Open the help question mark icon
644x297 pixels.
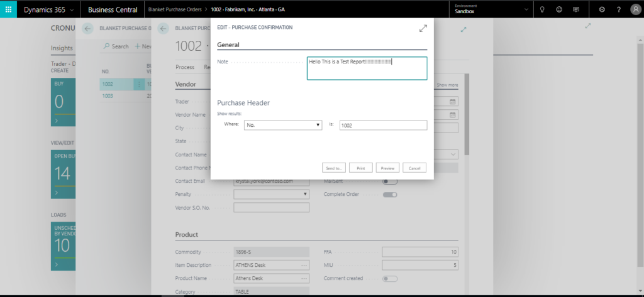click(619, 10)
